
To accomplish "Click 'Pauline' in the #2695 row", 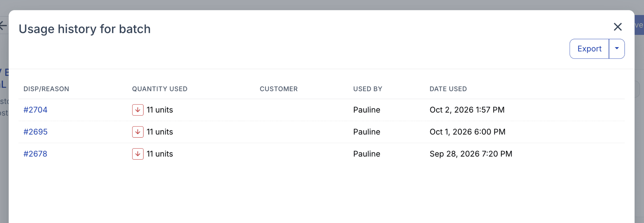I will [x=367, y=132].
